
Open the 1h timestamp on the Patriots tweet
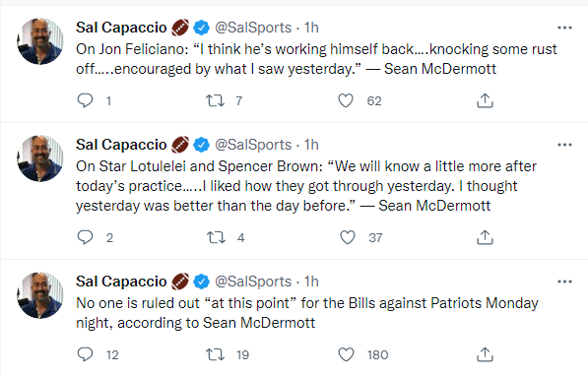tap(311, 282)
